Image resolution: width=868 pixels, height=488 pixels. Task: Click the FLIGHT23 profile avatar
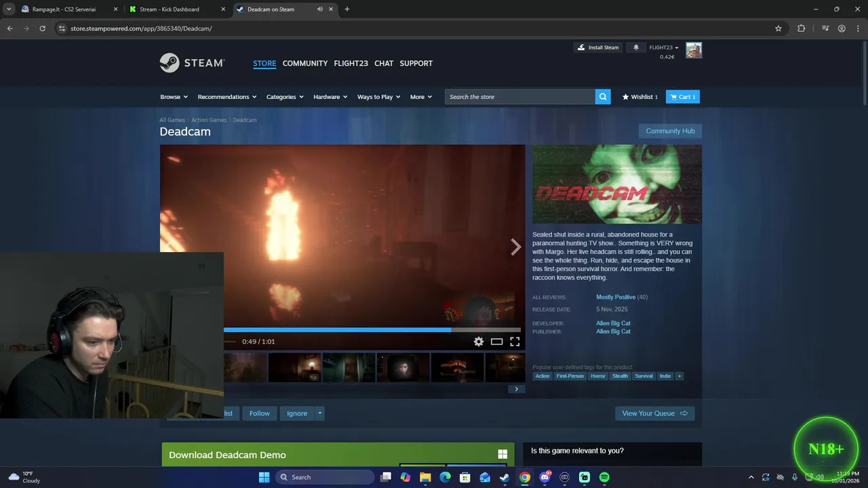694,50
